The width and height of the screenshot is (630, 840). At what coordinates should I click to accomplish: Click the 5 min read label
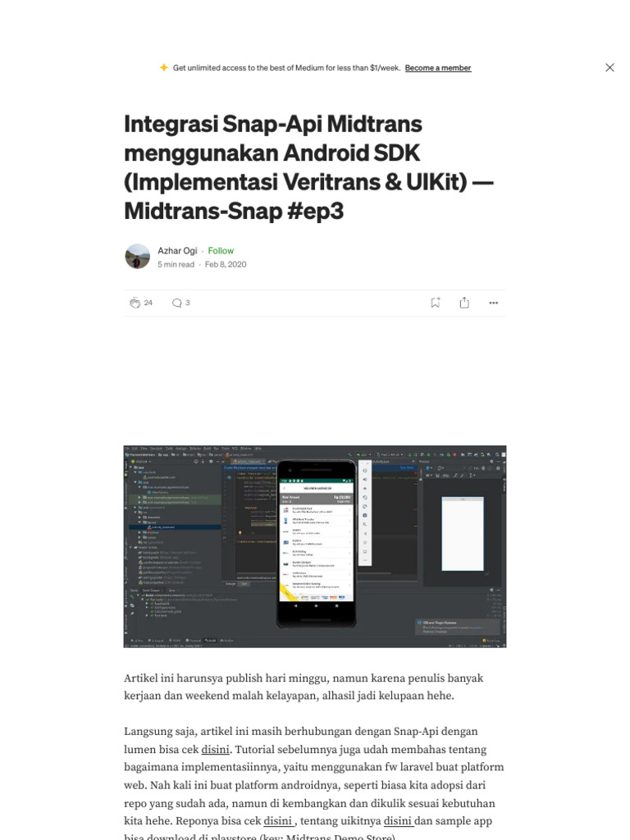(x=176, y=264)
